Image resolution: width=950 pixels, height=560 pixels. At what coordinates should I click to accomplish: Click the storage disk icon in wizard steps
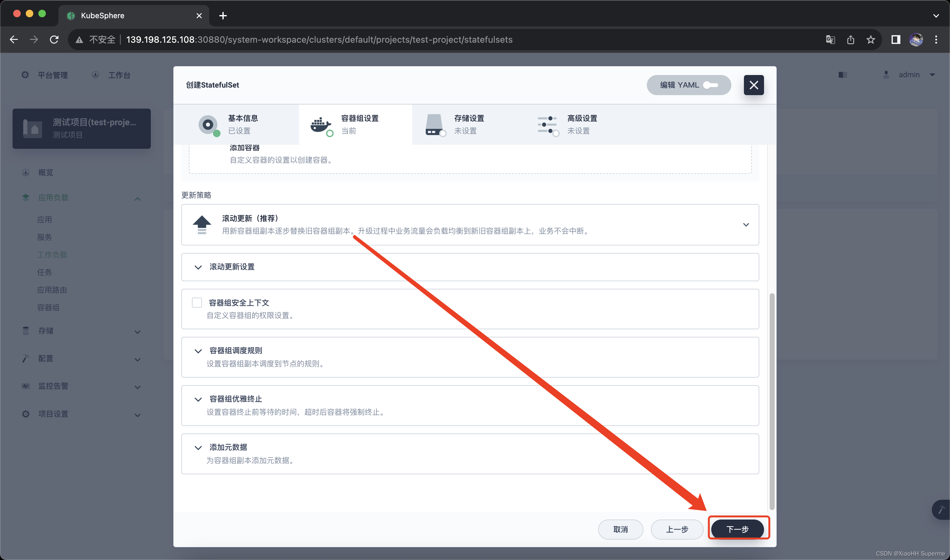point(434,125)
